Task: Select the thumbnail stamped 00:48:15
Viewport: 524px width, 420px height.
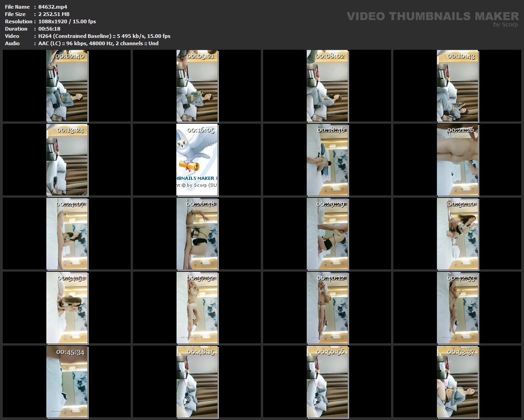Action: click(197, 382)
